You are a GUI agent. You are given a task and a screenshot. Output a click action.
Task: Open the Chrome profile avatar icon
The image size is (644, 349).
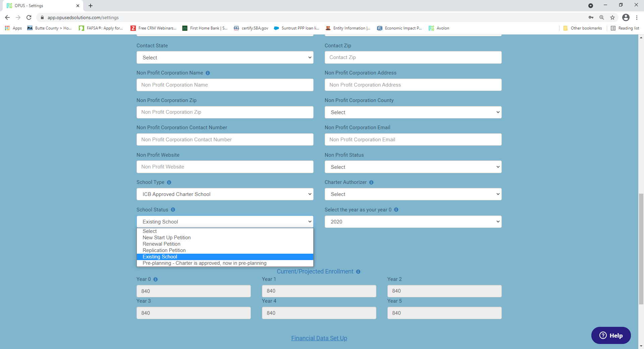click(626, 17)
